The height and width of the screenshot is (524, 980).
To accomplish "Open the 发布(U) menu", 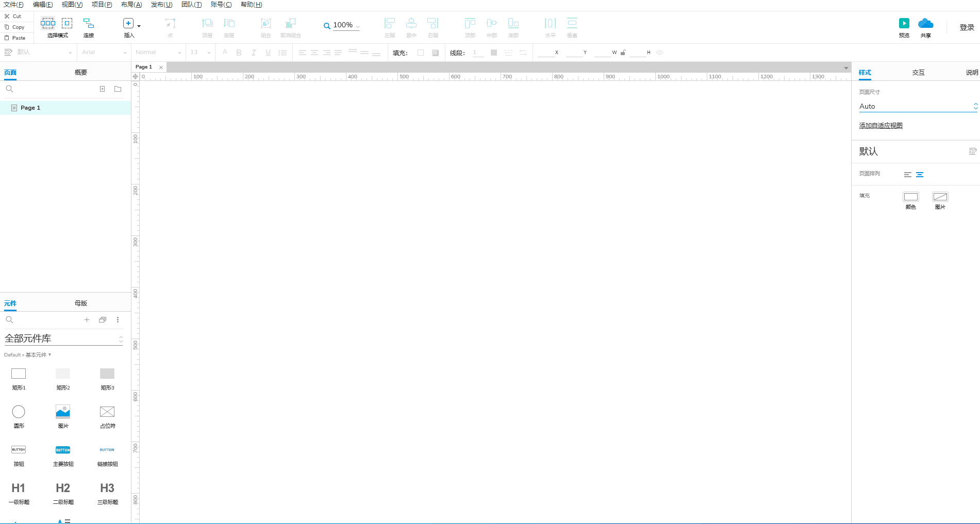I will [161, 5].
